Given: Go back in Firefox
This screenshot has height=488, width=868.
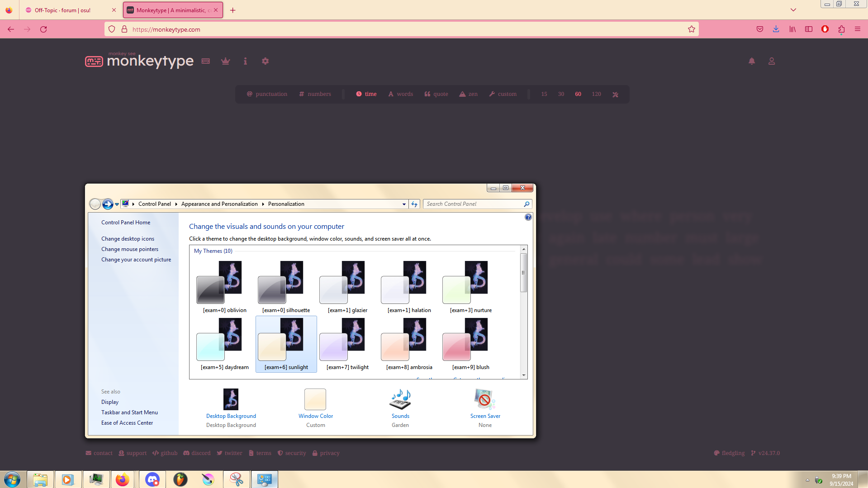Looking at the screenshot, I should 11,29.
